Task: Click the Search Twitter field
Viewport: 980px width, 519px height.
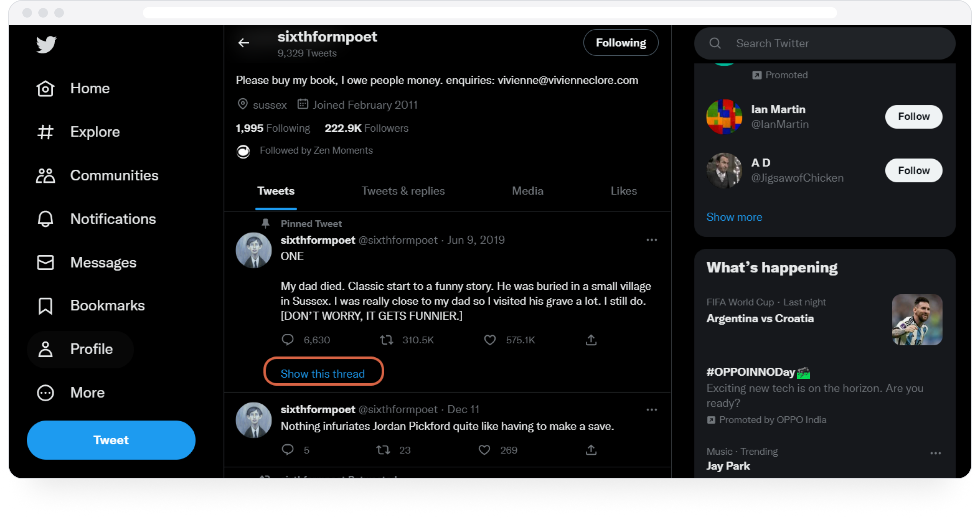Action: tap(825, 43)
